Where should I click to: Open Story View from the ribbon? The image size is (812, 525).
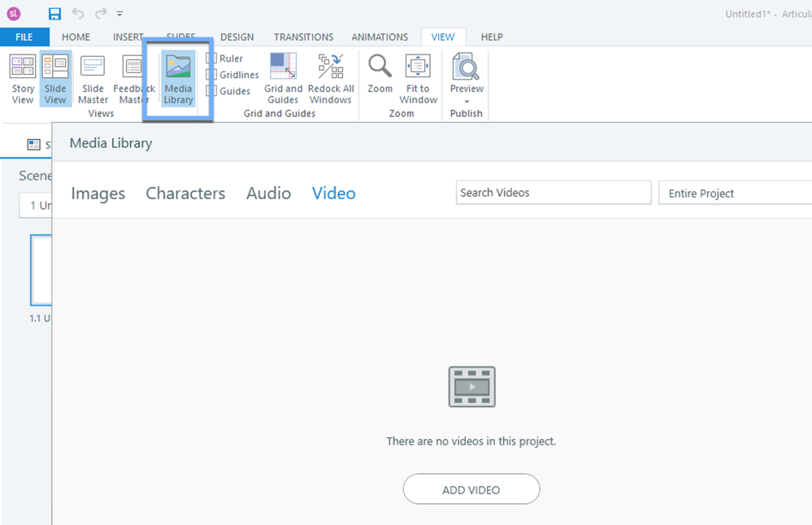[23, 79]
